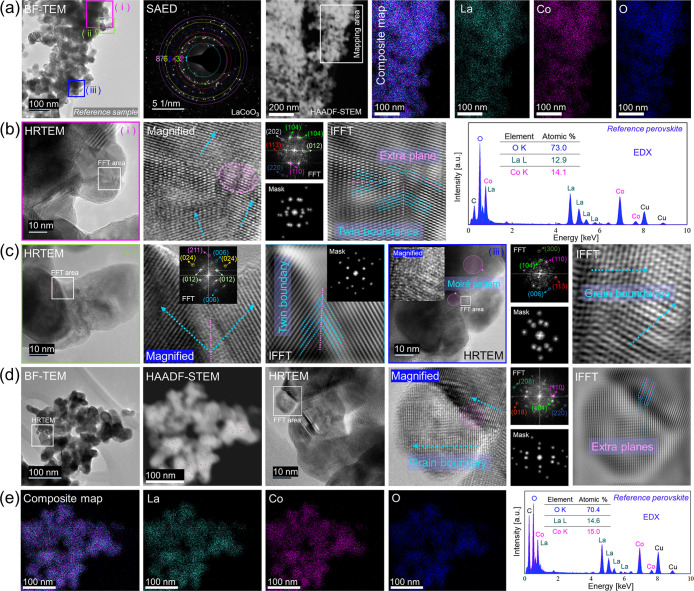Click the 'Extra planes' annotation in panel (d)
Image resolution: width=694 pixels, height=591 pixels.
pos(622,447)
